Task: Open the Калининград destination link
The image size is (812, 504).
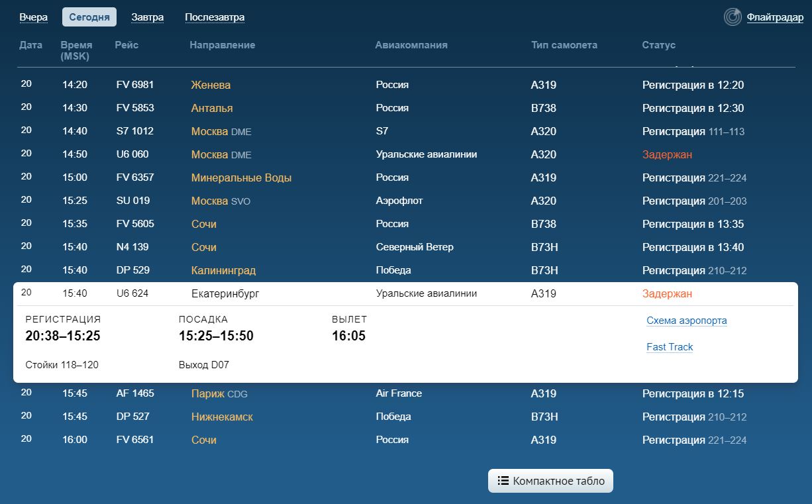Action: 223,270
